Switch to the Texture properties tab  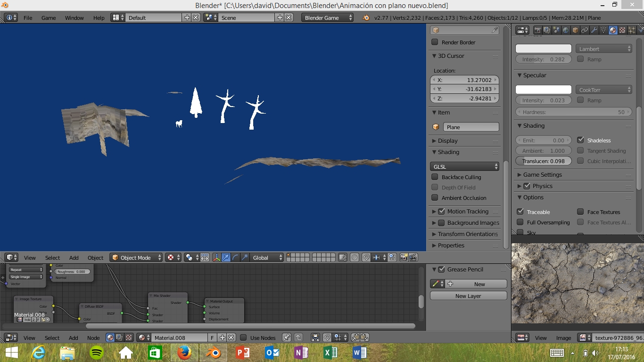pos(622,30)
